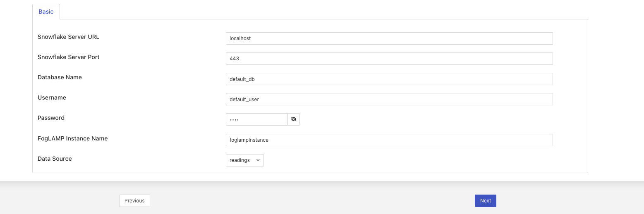
Task: Switch to the Basic tab
Action: pos(46,12)
